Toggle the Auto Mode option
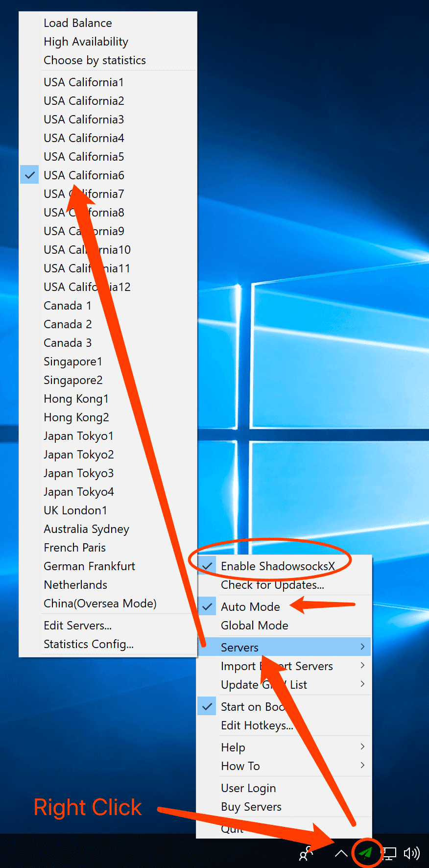This screenshot has width=429, height=868. point(250,607)
